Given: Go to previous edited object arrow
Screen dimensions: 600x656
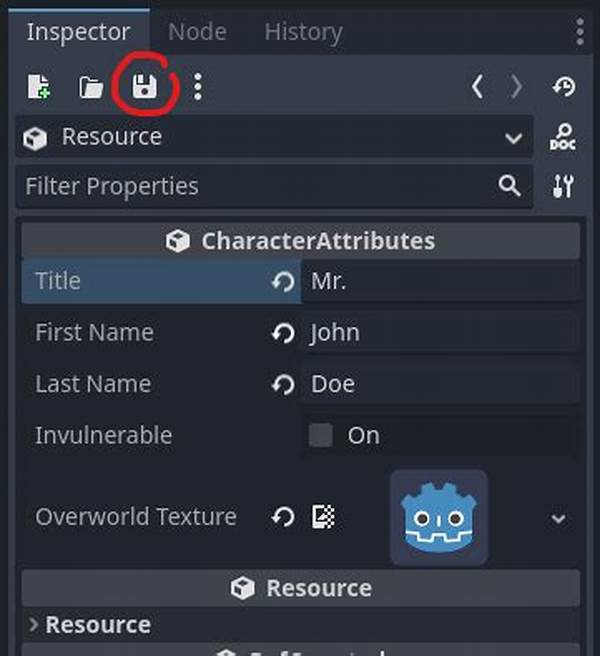Looking at the screenshot, I should coord(478,87).
